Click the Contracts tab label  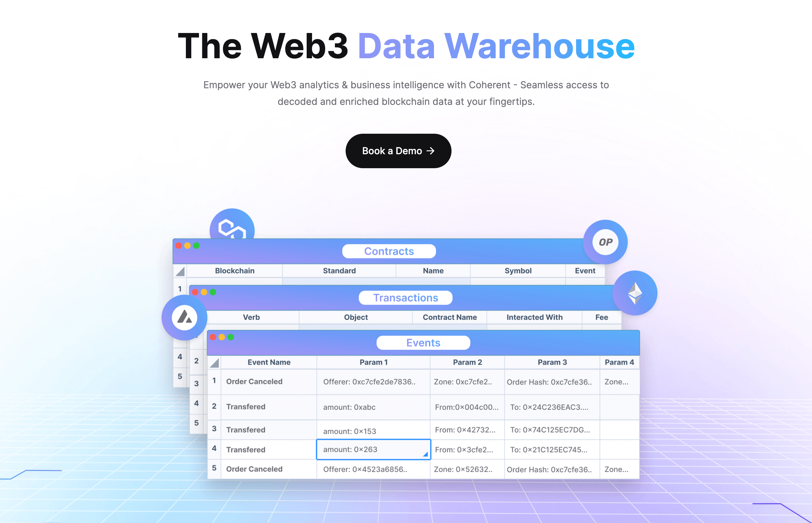point(388,251)
